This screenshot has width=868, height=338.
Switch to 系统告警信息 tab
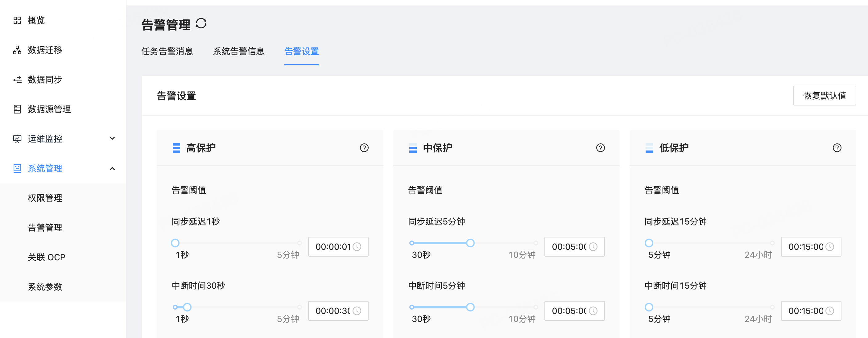(x=238, y=51)
